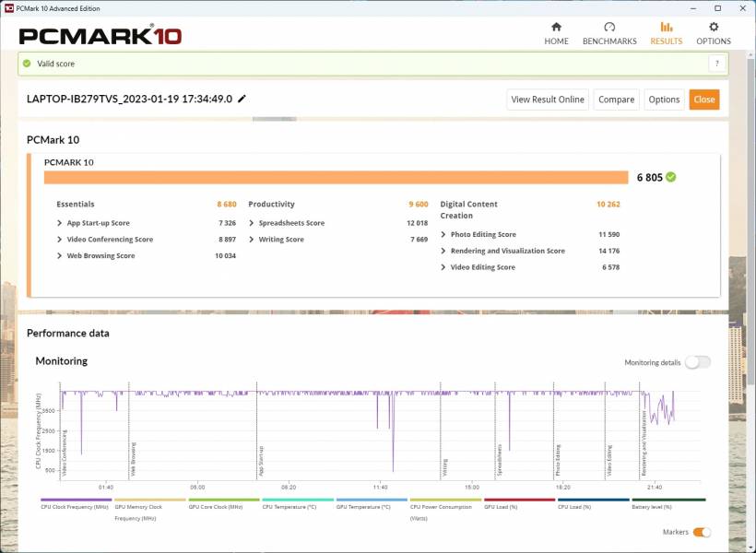This screenshot has width=756, height=553.
Task: Toggle GPU Temperature legend swatch
Action: (372, 500)
